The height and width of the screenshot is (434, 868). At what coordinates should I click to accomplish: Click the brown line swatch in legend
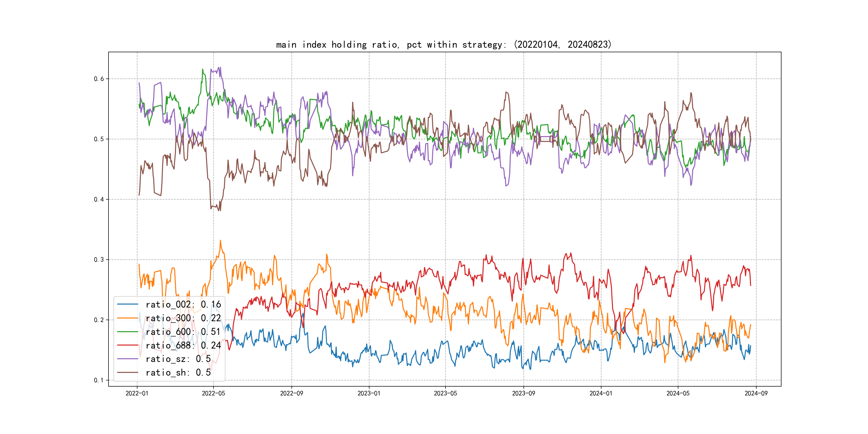tap(128, 372)
